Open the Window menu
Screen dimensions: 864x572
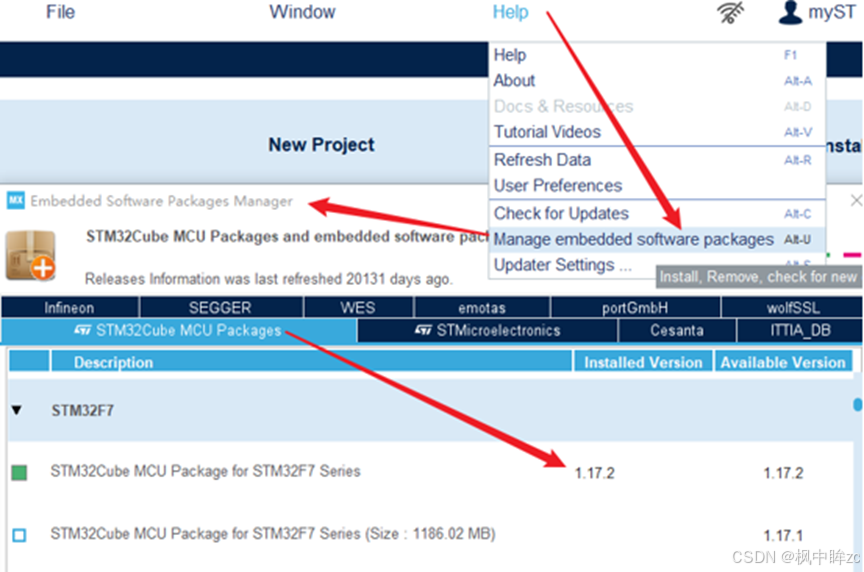point(302,12)
